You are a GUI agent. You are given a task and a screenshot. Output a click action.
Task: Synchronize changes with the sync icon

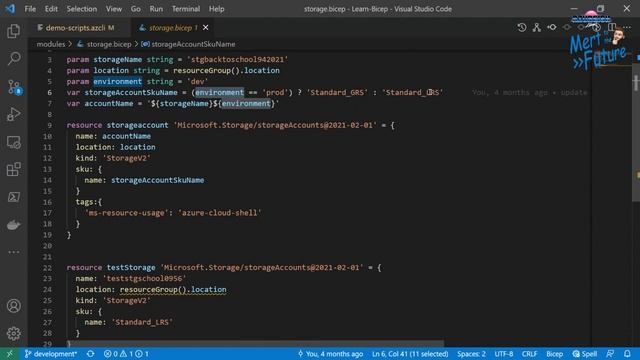click(91, 354)
